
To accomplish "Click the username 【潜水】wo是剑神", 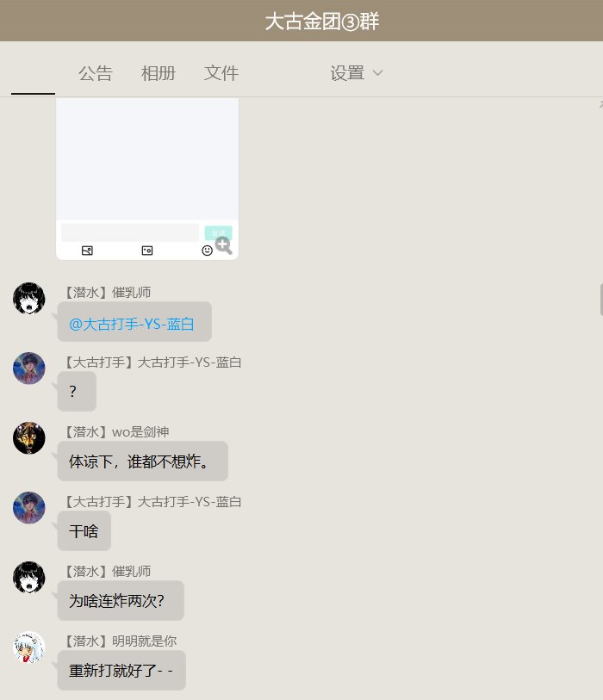I will point(116,432).
